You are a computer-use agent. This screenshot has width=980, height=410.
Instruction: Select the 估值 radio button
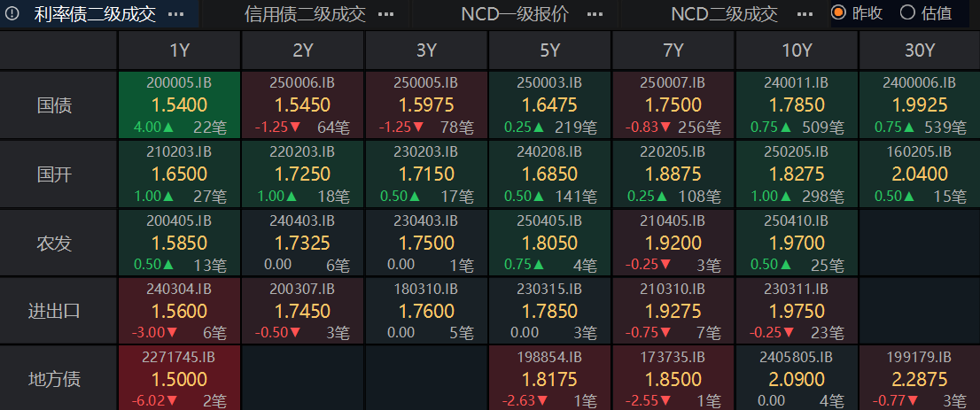[x=907, y=12]
